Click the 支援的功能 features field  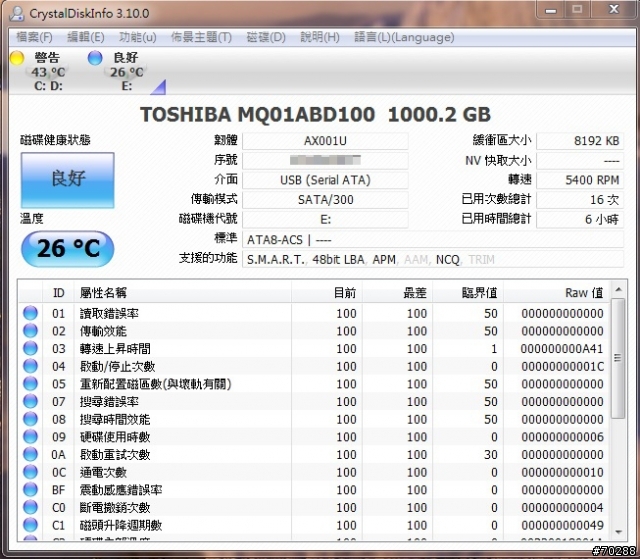[x=433, y=259]
